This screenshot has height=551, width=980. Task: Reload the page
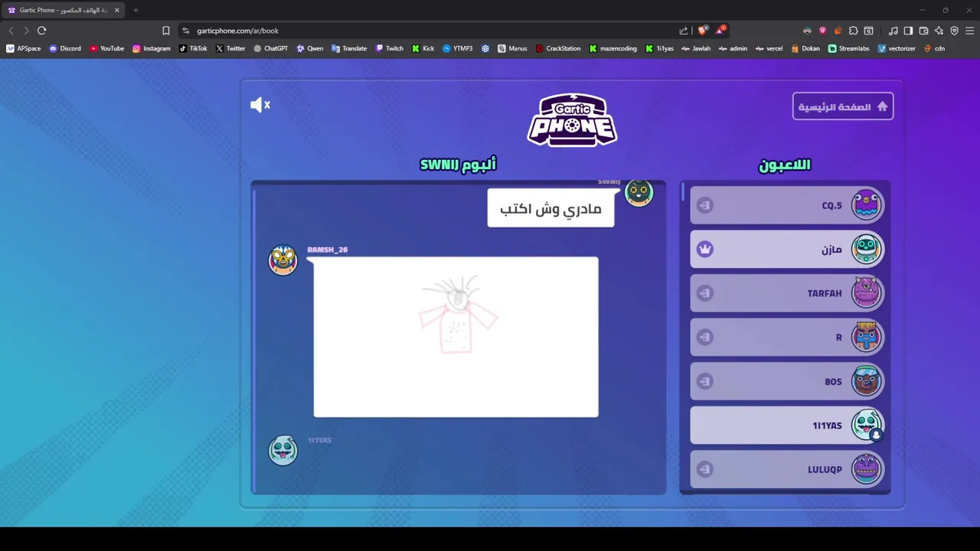pos(41,31)
